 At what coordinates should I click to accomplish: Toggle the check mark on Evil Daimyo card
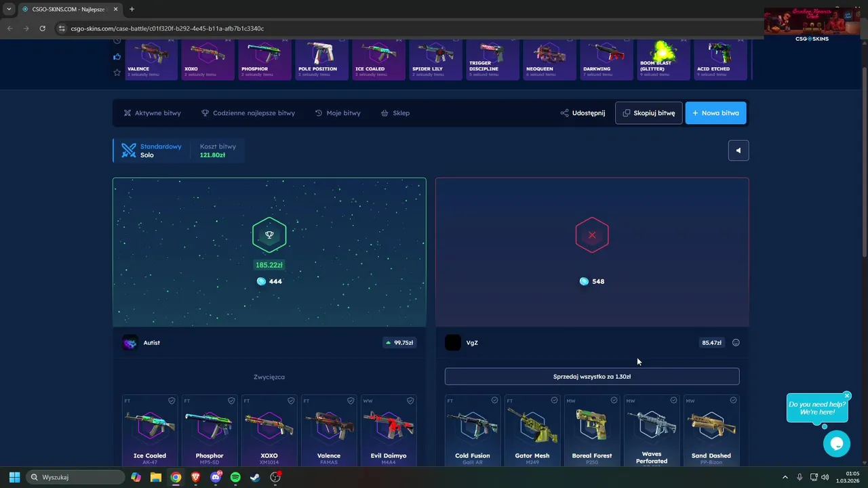point(410,401)
